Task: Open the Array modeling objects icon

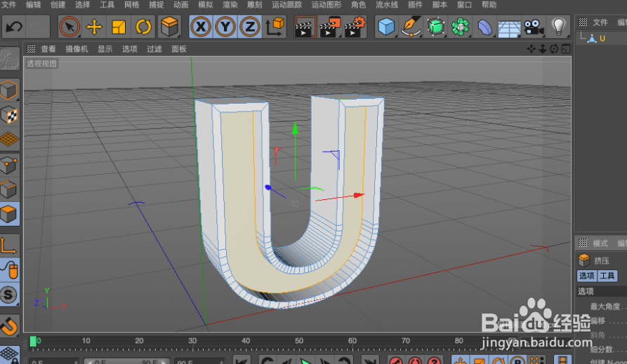Action: click(461, 27)
